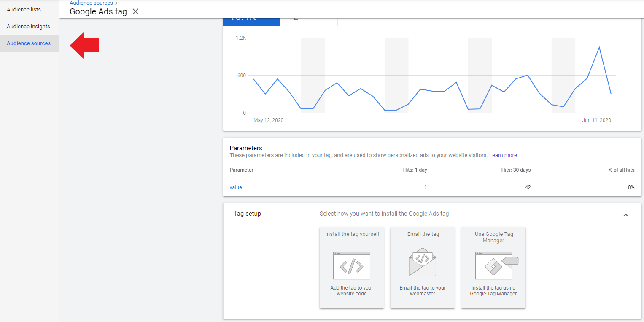644x322 pixels.
Task: Sort by '% of all hits' column header
Action: coord(621,170)
